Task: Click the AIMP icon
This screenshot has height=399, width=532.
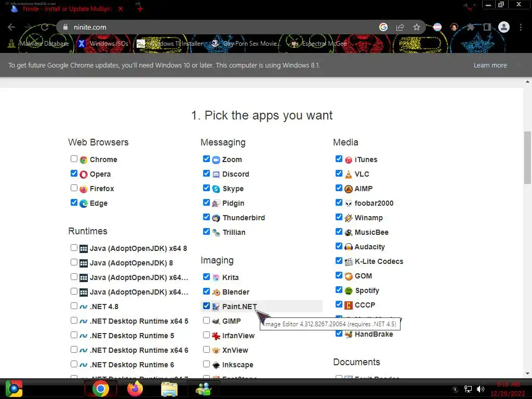Action: tap(349, 189)
